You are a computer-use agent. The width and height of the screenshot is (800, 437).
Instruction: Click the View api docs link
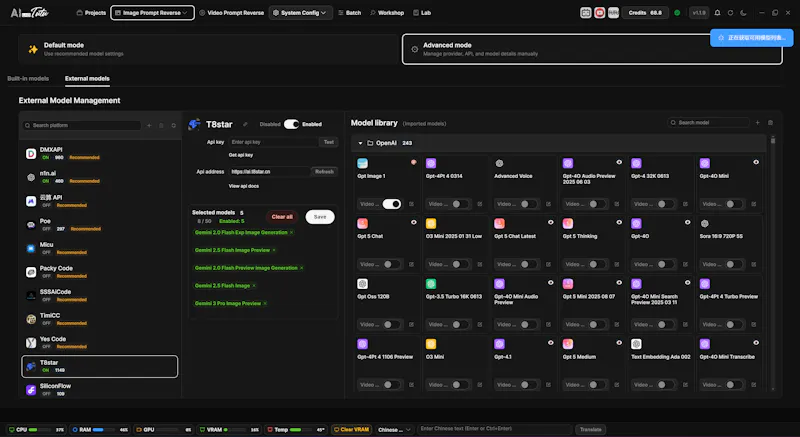point(243,186)
